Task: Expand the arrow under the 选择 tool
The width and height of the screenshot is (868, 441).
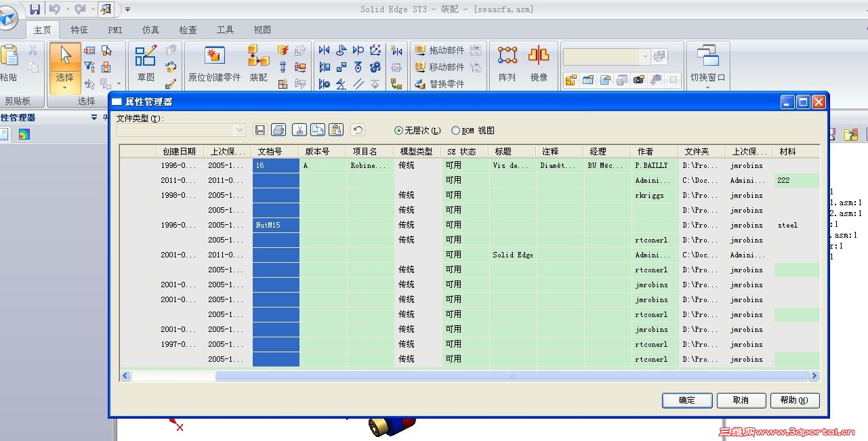Action: (x=65, y=87)
